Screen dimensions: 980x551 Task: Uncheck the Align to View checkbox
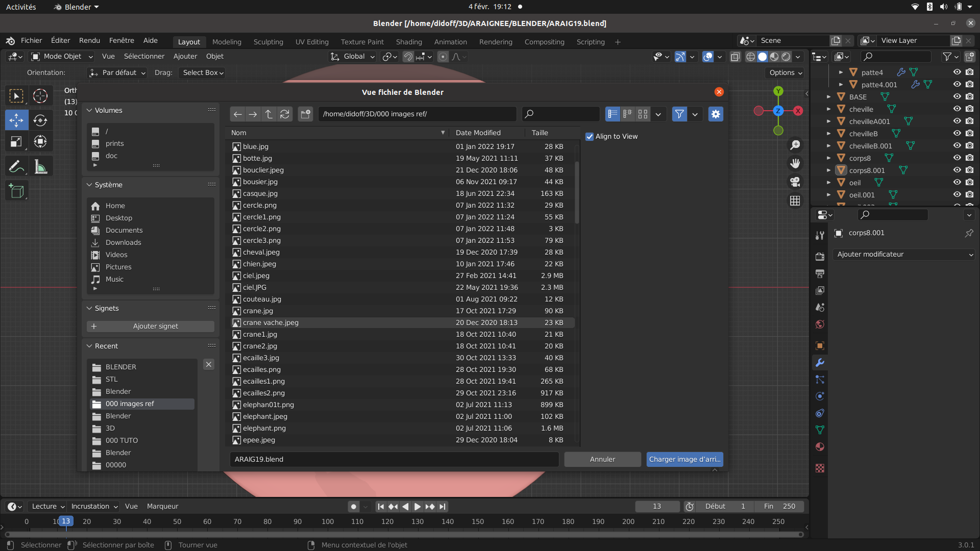coord(590,137)
